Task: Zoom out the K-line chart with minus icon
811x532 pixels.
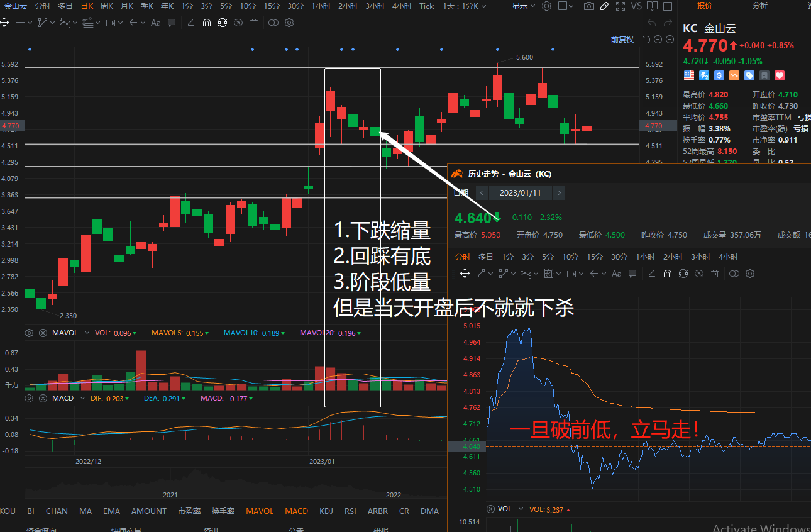Action: [658, 40]
